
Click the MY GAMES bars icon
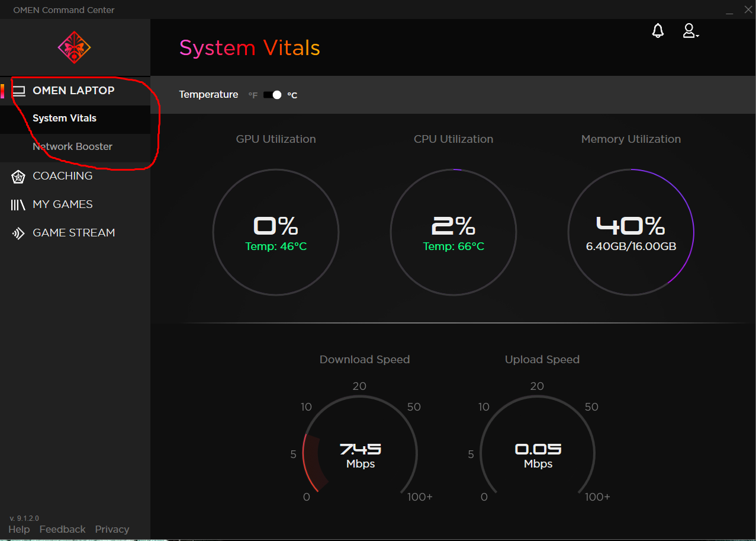18,204
